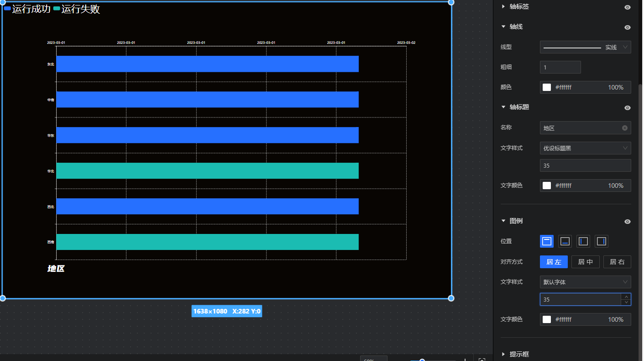
Task: Open the 线型 line type dropdown
Action: click(585, 47)
